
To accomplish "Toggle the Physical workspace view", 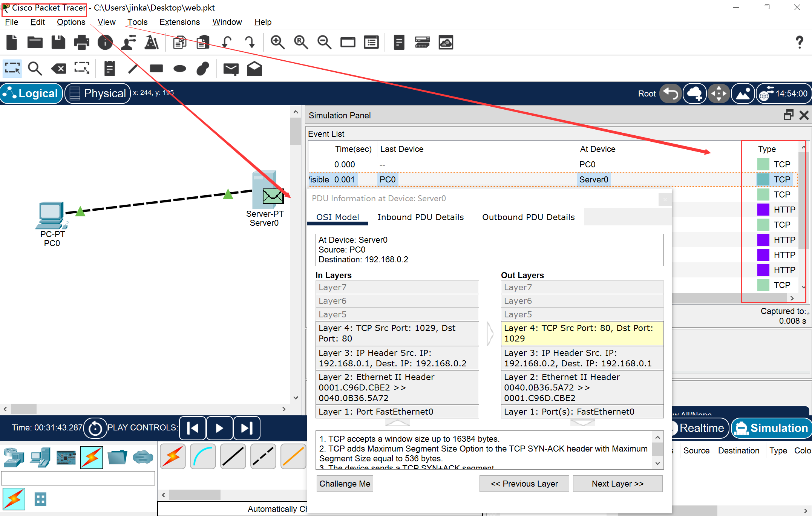I will [x=98, y=93].
